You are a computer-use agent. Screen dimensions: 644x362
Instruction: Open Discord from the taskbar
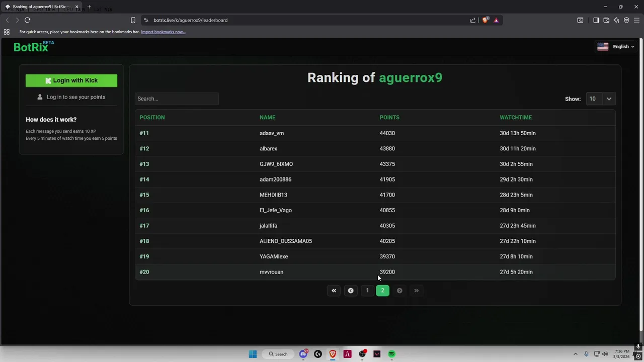303,354
